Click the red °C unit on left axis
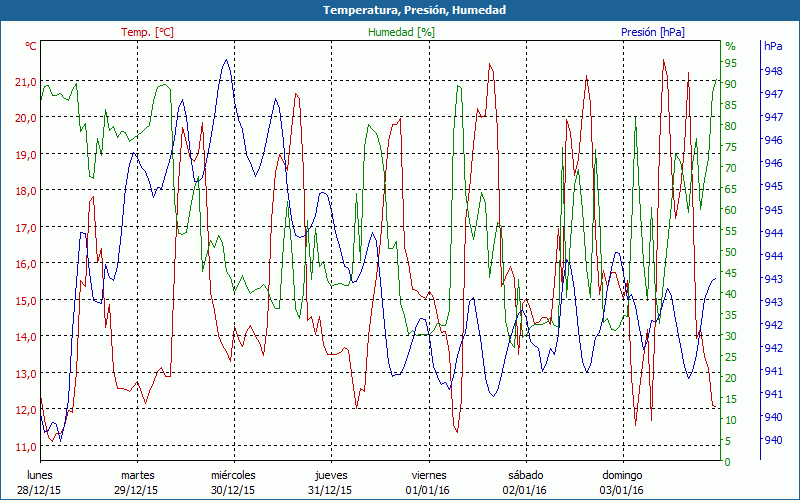The height and width of the screenshot is (500, 800). pyautogui.click(x=30, y=46)
